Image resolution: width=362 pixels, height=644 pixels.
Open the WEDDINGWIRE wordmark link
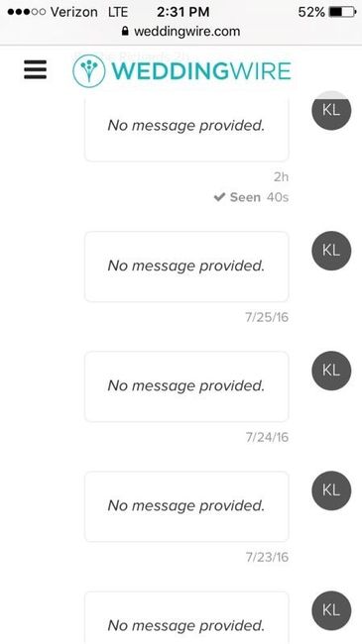pos(201,71)
